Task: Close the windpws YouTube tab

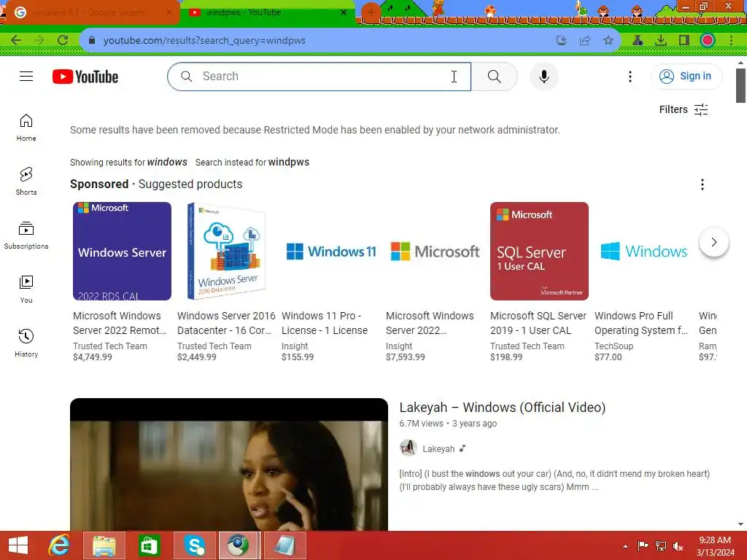Action: pos(344,12)
